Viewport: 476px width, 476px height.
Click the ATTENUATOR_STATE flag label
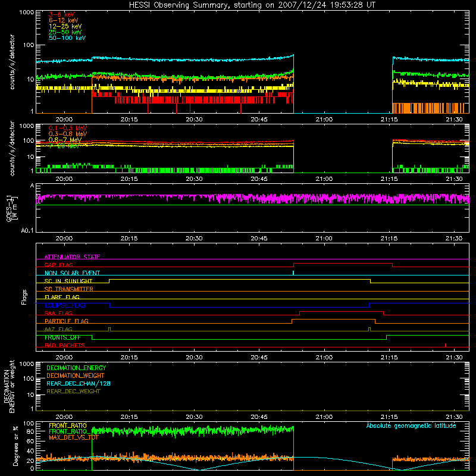click(72, 257)
